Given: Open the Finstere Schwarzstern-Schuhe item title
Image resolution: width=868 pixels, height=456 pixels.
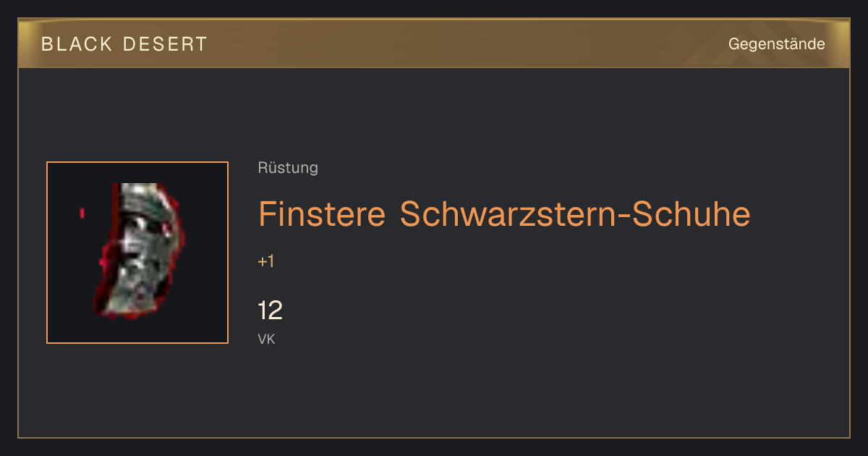Looking at the screenshot, I should pos(504,214).
